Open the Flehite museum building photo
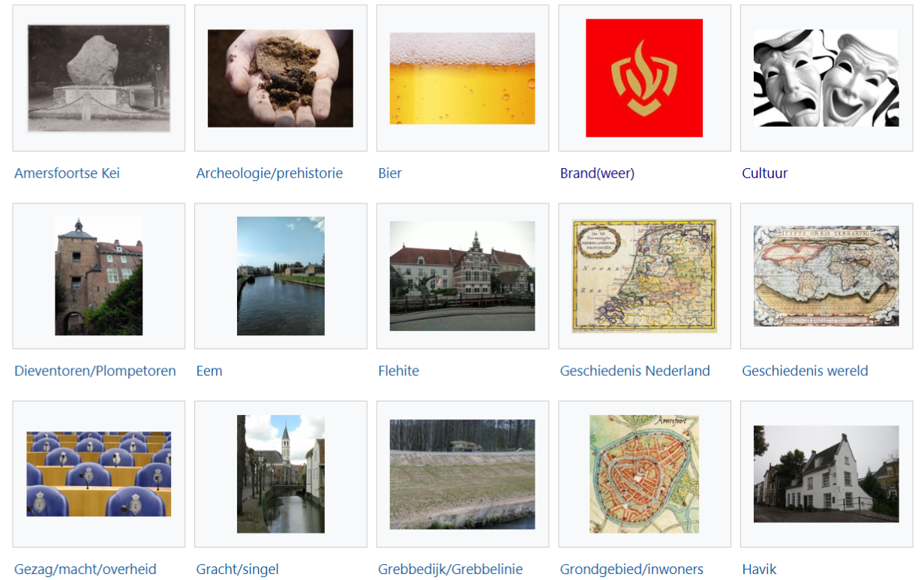 click(x=462, y=276)
